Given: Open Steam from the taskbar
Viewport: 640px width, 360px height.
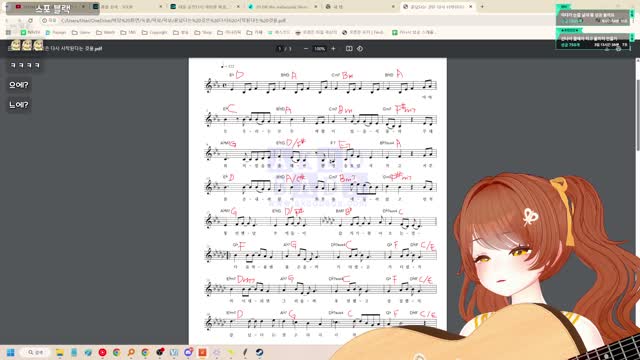Looking at the screenshot, I should coord(259,352).
